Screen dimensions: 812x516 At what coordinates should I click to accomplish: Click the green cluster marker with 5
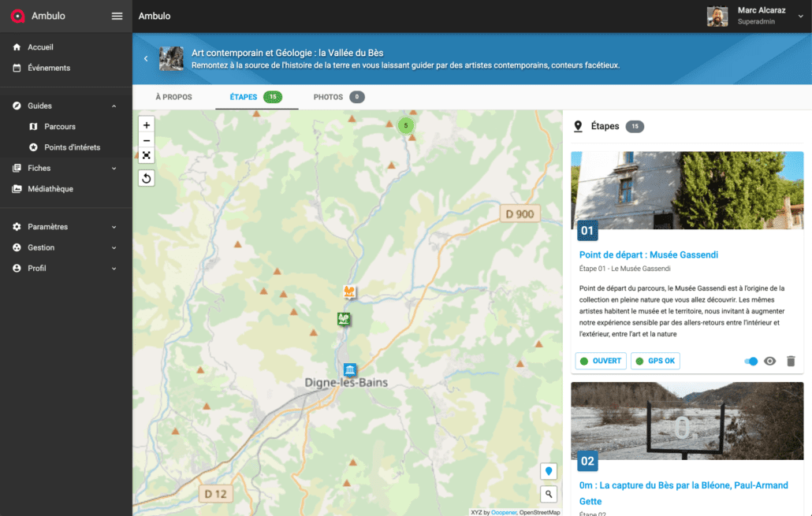coord(406,125)
